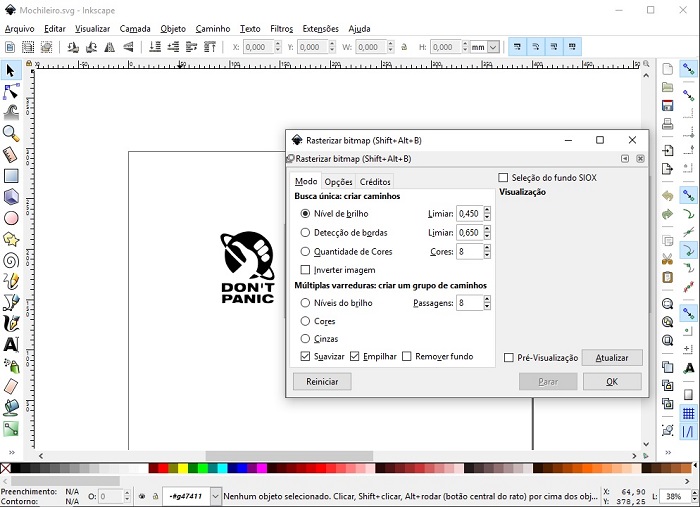Click the no-color X swatch
700x507 pixels.
tap(5, 468)
